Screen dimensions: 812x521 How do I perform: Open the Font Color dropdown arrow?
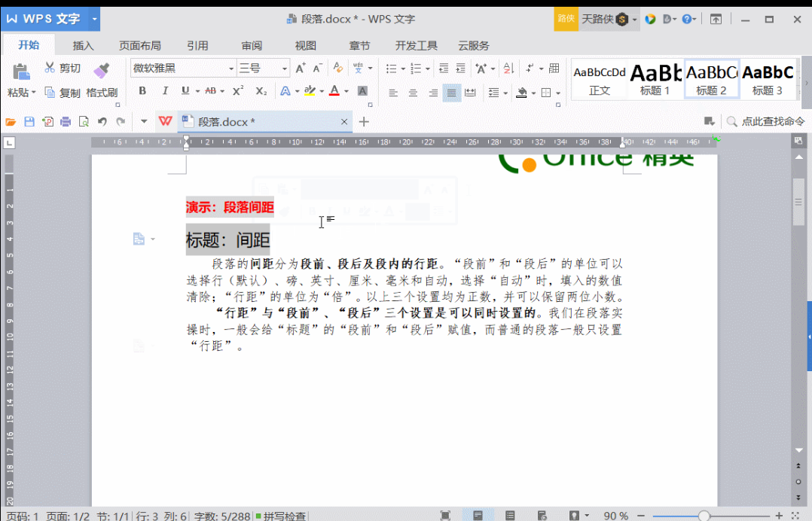point(346,91)
